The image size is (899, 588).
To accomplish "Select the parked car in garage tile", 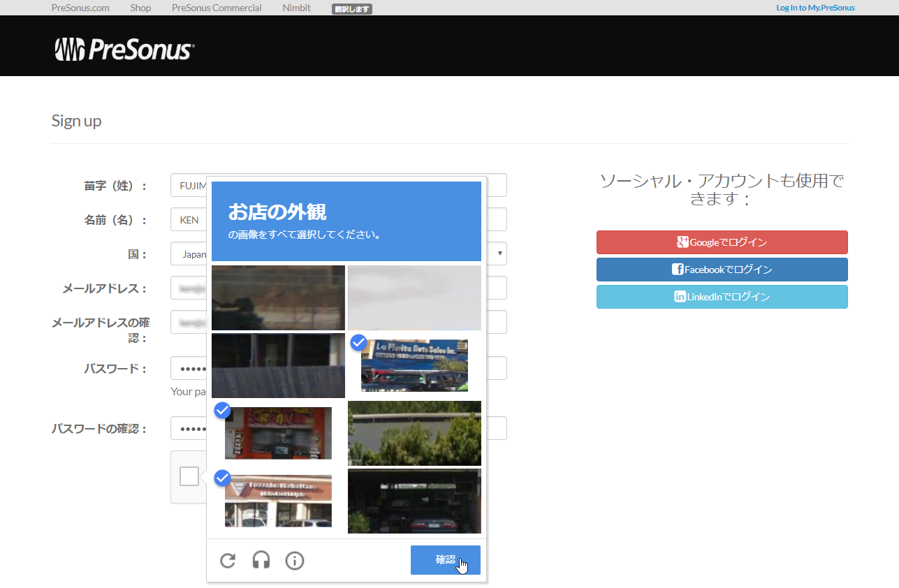I will [x=414, y=501].
